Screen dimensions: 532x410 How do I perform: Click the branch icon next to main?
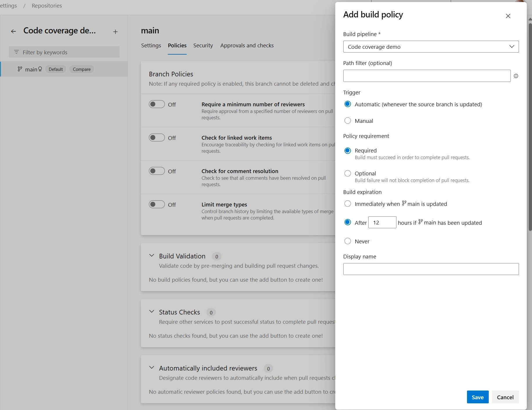pos(20,69)
